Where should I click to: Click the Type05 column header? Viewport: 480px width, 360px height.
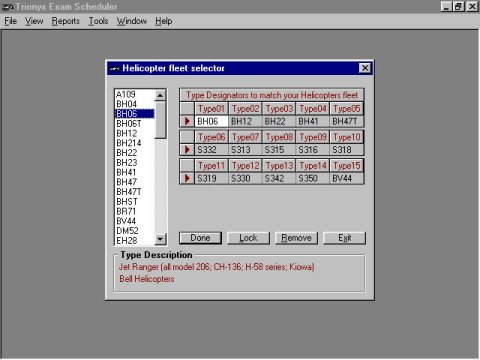[x=347, y=109]
